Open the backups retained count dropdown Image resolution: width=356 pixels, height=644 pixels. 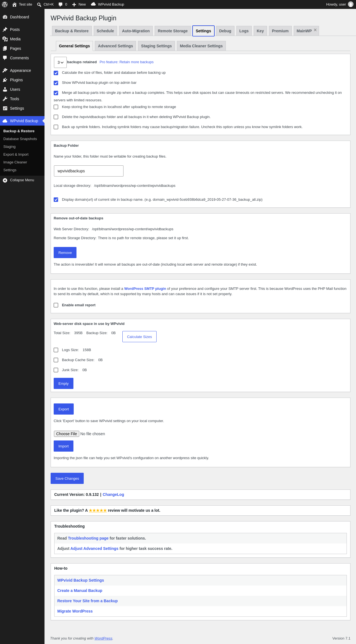click(60, 62)
